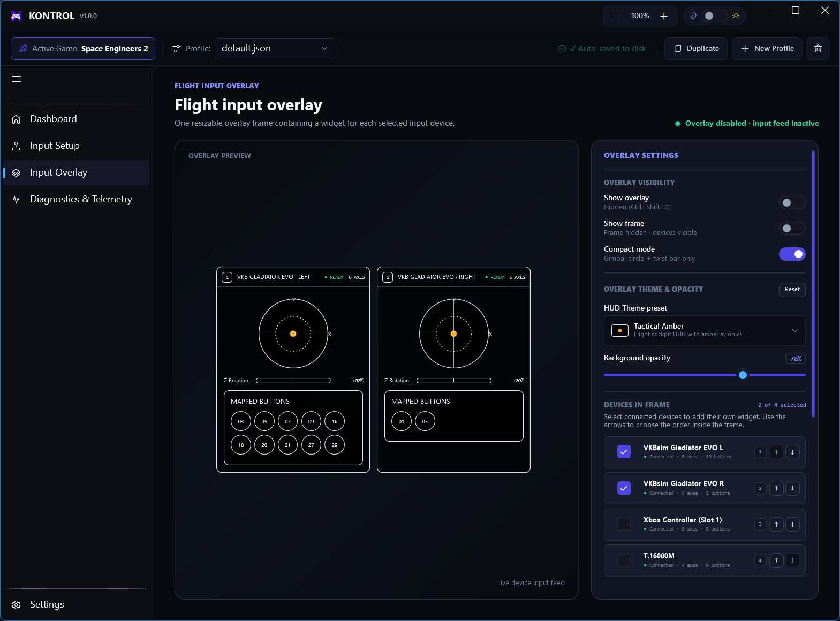
Task: Disable Compact mode switch
Action: click(792, 254)
